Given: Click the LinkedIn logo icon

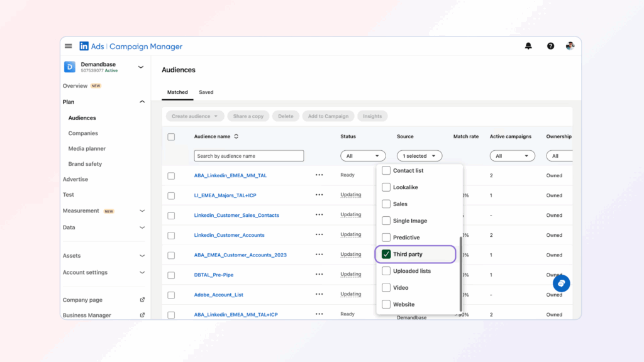Looking at the screenshot, I should point(84,46).
